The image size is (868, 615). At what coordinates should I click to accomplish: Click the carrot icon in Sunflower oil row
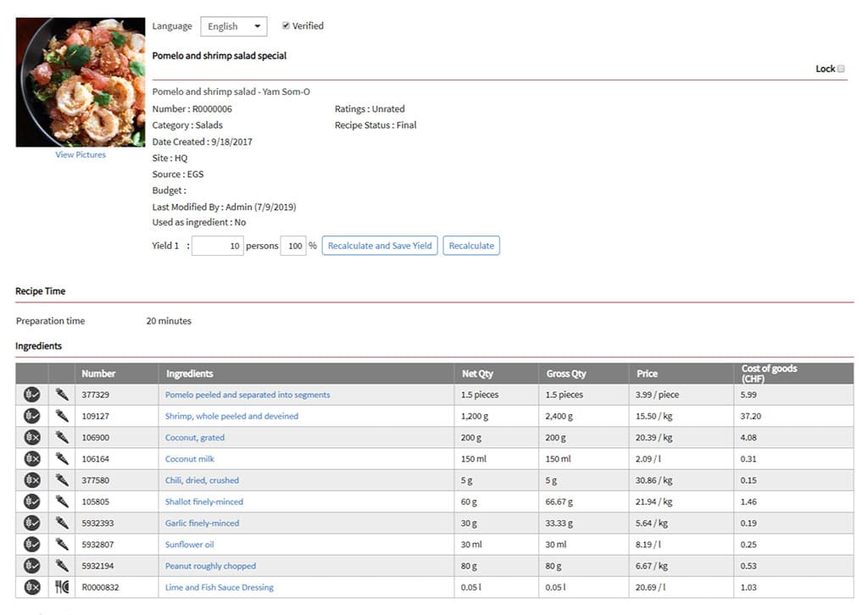point(62,545)
